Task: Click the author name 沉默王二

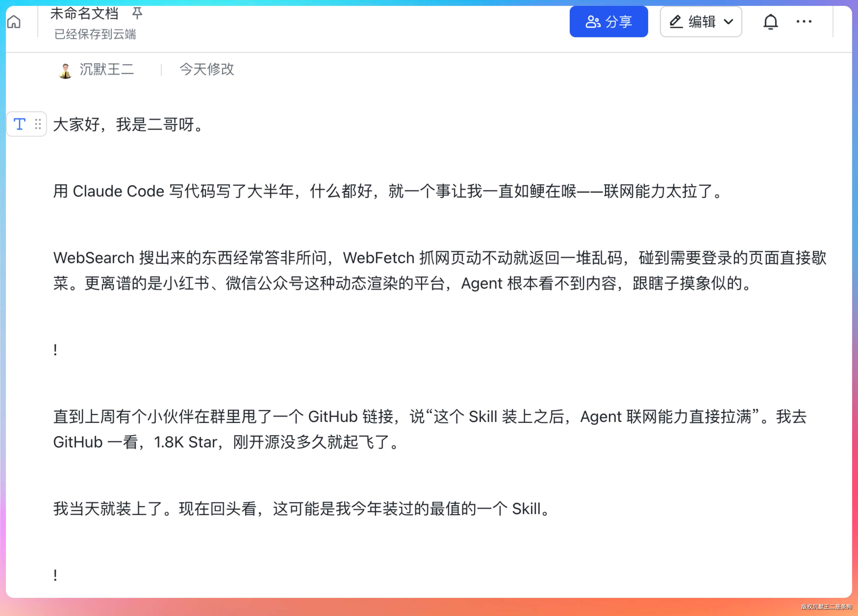Action: [x=107, y=70]
